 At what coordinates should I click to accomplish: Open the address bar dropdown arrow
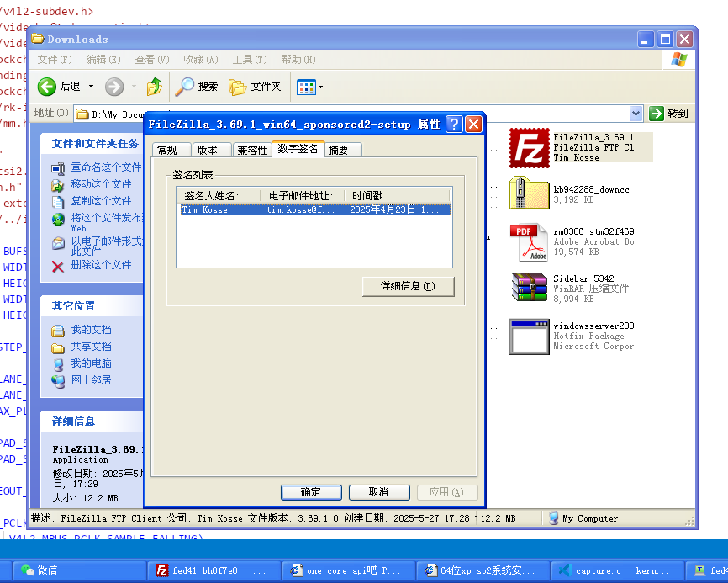click(636, 113)
